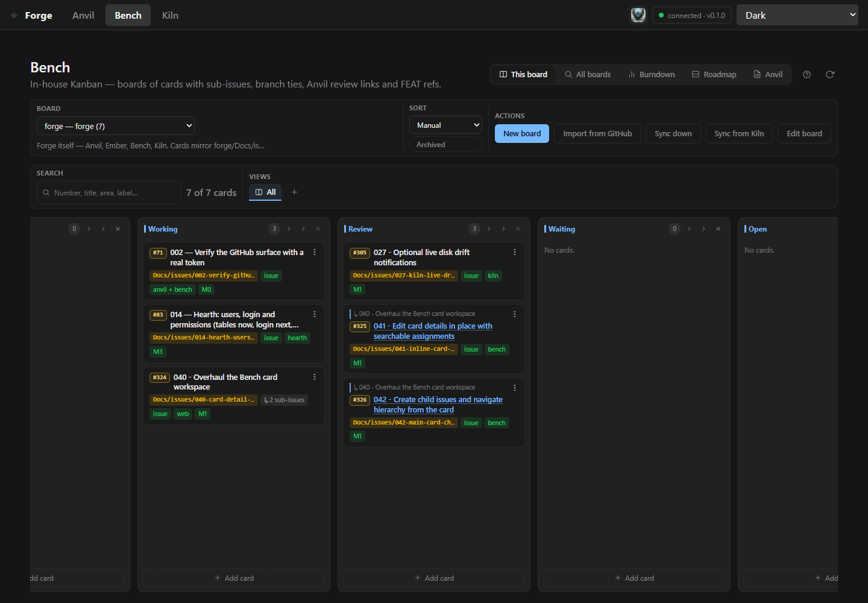Open the kebab menu on card 041
This screenshot has width=868, height=603.
[515, 314]
